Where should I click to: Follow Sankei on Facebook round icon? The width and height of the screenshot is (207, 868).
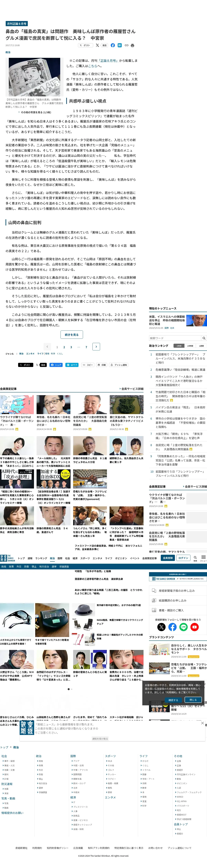172,627
